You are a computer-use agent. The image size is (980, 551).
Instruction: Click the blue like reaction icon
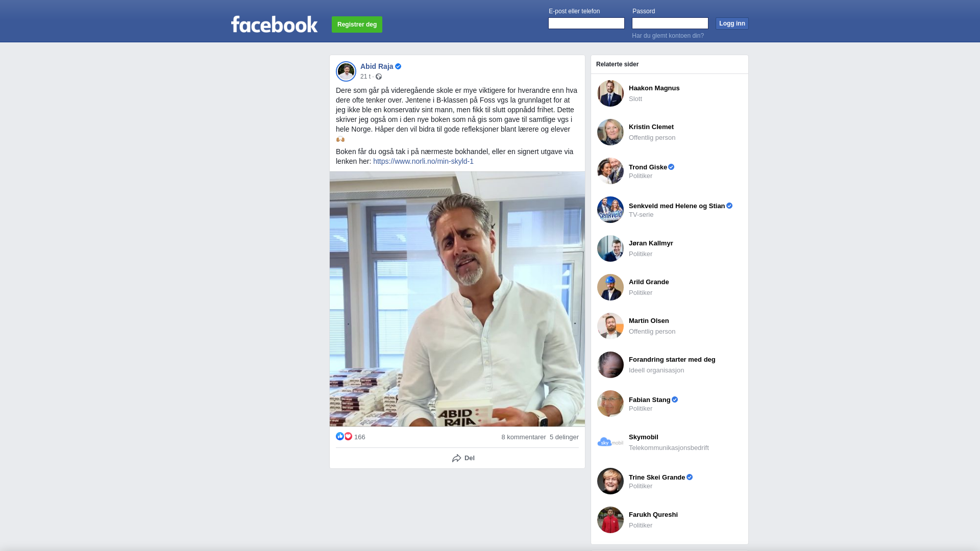(340, 436)
